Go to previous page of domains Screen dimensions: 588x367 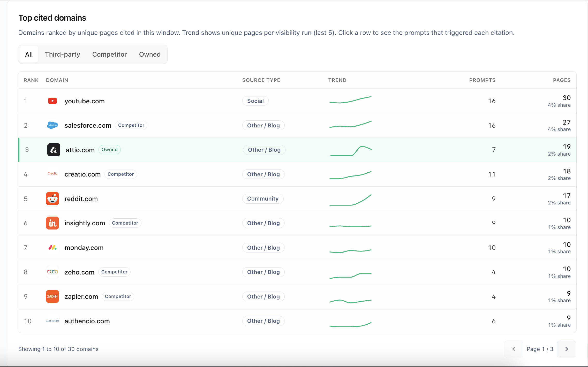click(x=514, y=349)
